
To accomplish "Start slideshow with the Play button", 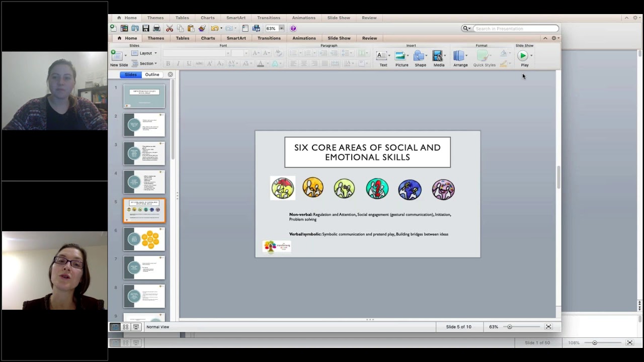I will (x=524, y=59).
